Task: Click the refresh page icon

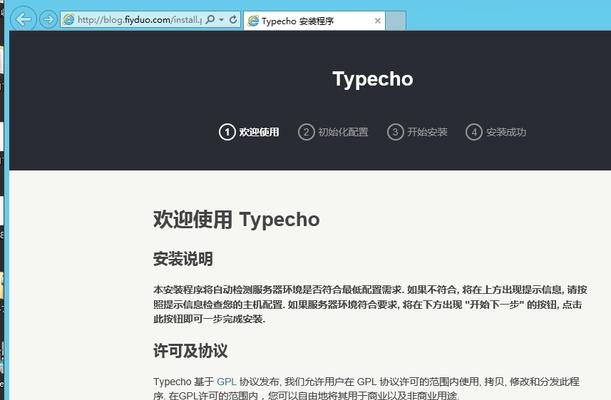Action: click(x=233, y=19)
